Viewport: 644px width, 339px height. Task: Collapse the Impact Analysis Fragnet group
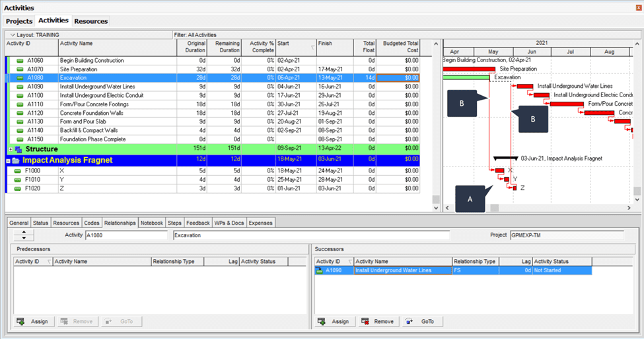click(x=8, y=161)
